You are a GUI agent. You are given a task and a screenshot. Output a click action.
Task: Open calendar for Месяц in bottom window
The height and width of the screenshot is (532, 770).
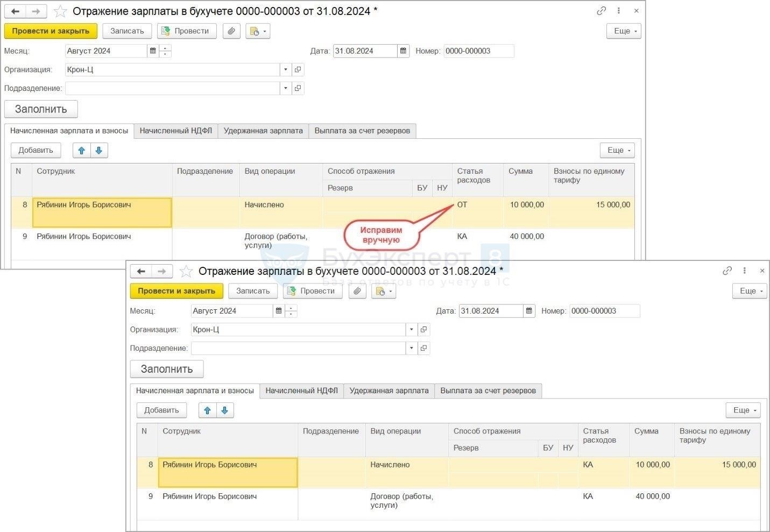click(279, 311)
